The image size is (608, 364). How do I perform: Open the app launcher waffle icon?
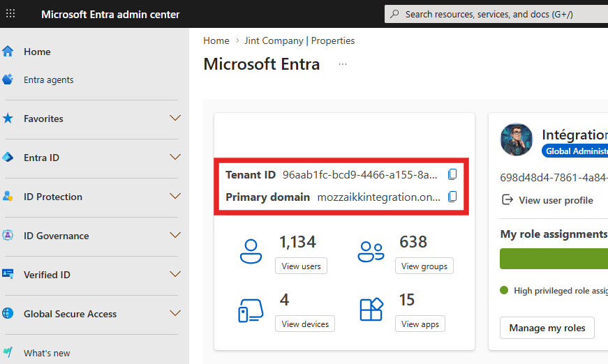coord(10,13)
